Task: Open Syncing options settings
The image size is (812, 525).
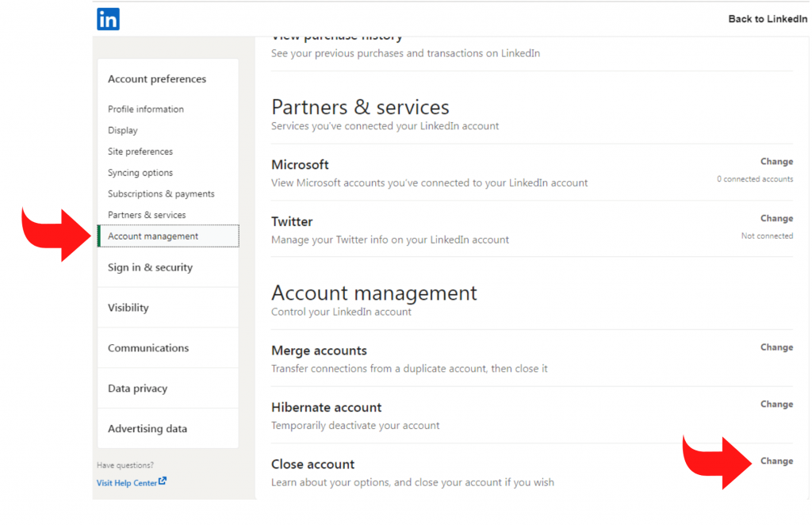Action: pos(140,172)
